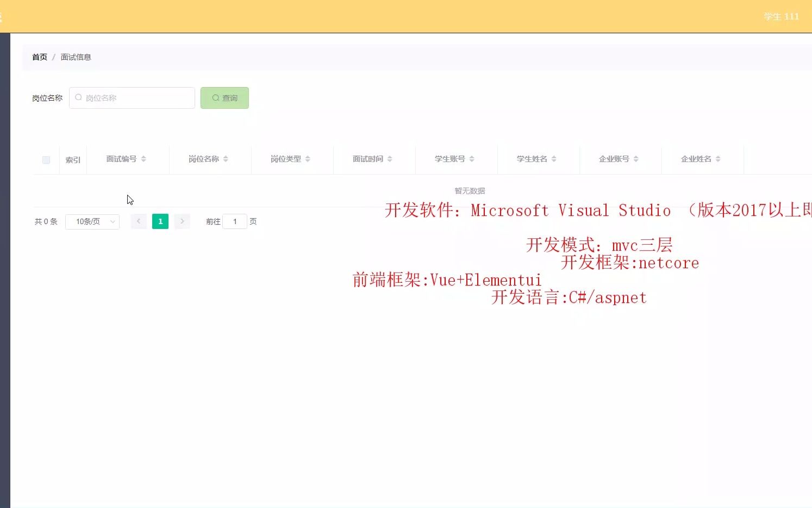Sort table by 学生姓名 column

(x=536, y=159)
